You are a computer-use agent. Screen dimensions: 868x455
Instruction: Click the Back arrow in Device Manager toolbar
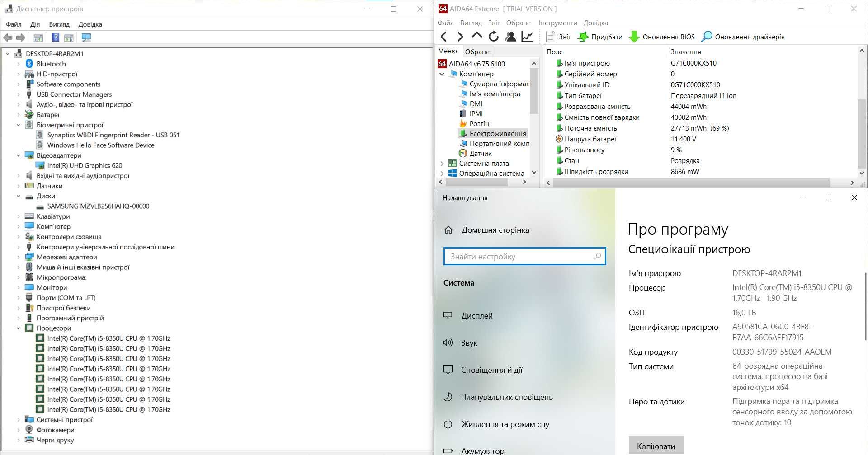click(x=8, y=38)
